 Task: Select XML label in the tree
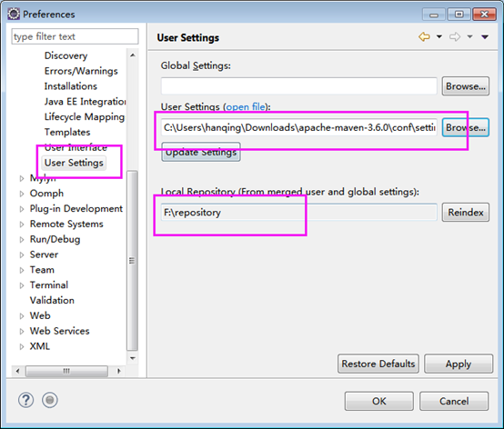(40, 346)
